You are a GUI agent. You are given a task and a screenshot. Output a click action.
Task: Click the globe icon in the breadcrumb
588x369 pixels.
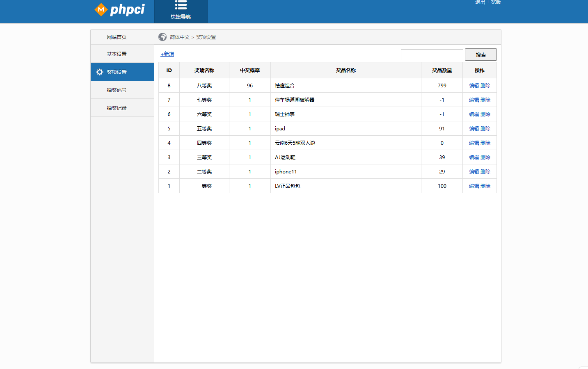coord(162,36)
